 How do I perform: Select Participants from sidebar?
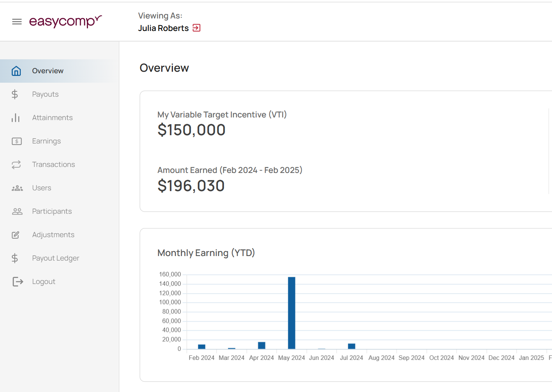[52, 211]
